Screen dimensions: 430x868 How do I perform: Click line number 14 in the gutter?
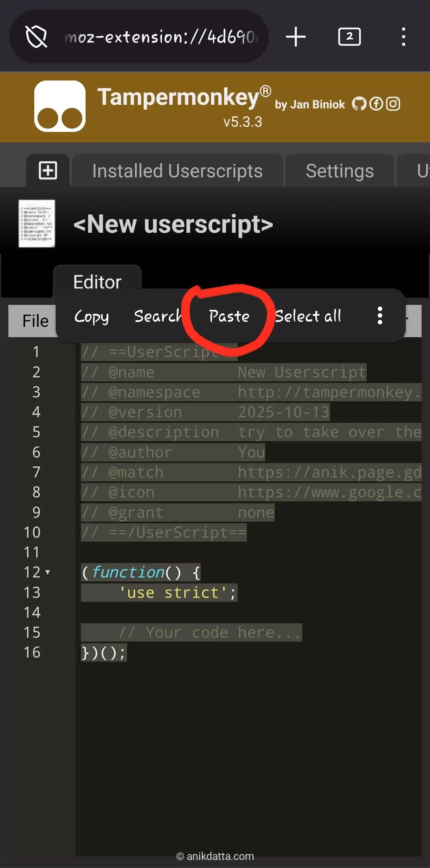point(32,613)
